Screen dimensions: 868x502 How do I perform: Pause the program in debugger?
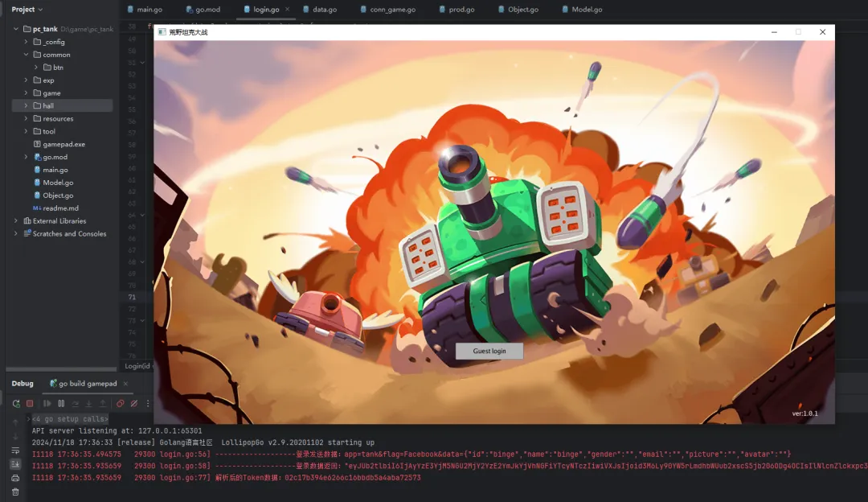pyautogui.click(x=61, y=403)
